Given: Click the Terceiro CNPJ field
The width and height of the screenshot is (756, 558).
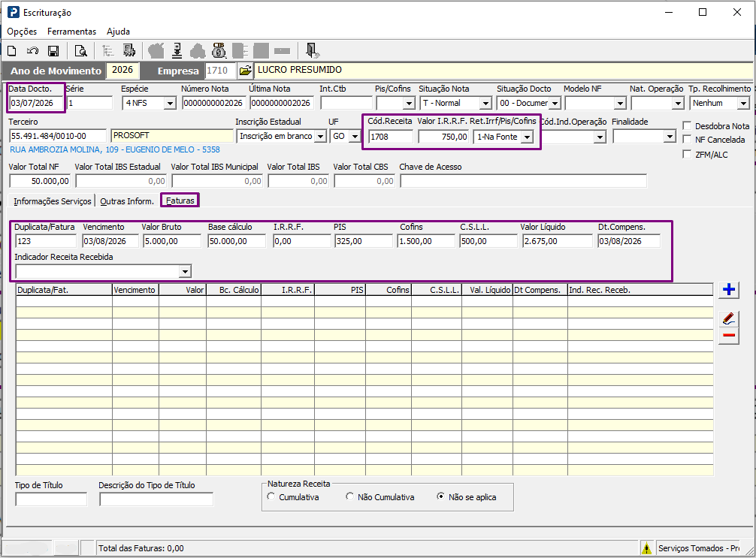Looking at the screenshot, I should (x=58, y=137).
